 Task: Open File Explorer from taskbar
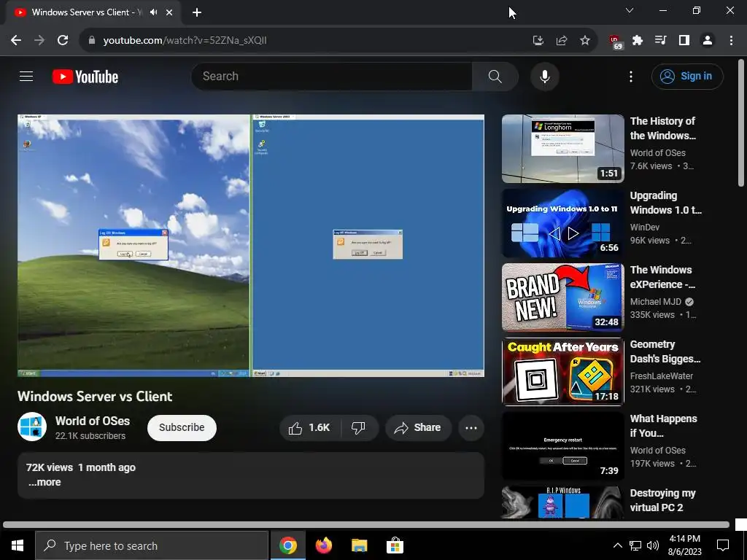[x=359, y=545]
